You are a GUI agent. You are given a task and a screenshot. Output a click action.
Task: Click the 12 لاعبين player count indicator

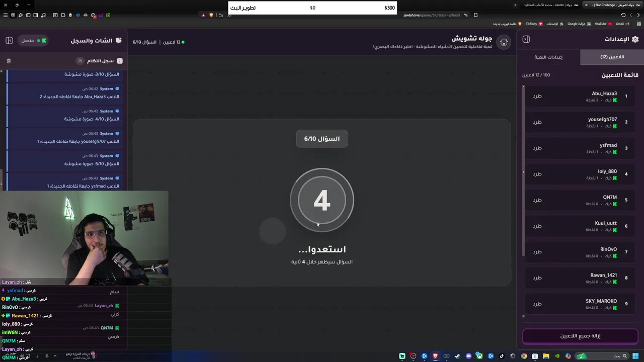174,42
